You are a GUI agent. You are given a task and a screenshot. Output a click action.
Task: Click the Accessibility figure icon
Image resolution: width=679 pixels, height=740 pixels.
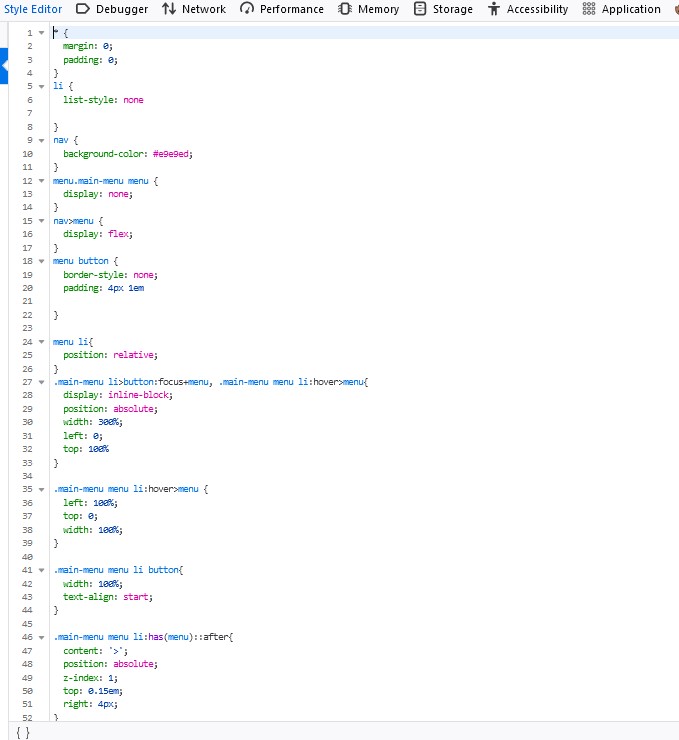click(x=494, y=9)
